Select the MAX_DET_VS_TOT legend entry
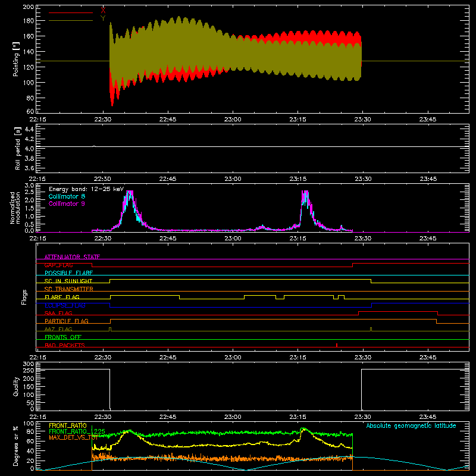The height and width of the screenshot is (476, 476). coord(73,437)
